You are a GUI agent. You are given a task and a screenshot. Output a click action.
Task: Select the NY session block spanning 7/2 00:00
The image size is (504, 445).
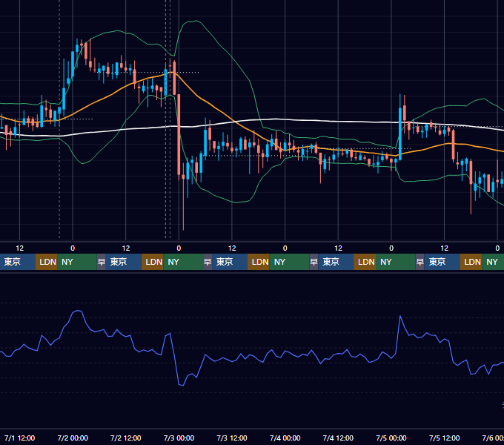(x=77, y=262)
